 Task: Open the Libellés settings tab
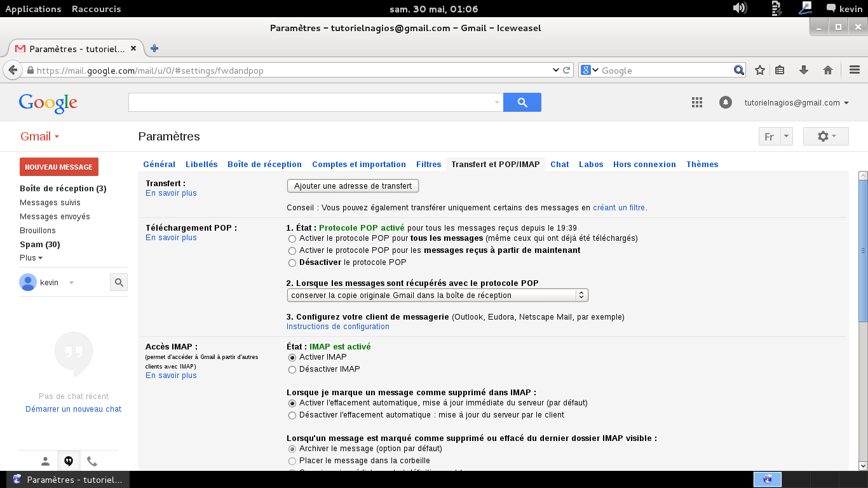pyautogui.click(x=201, y=165)
